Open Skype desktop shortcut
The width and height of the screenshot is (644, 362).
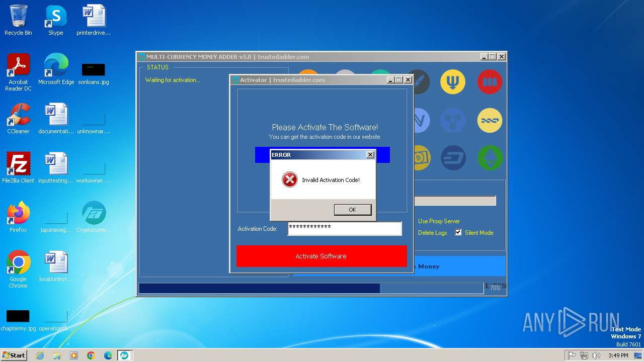pyautogui.click(x=55, y=20)
